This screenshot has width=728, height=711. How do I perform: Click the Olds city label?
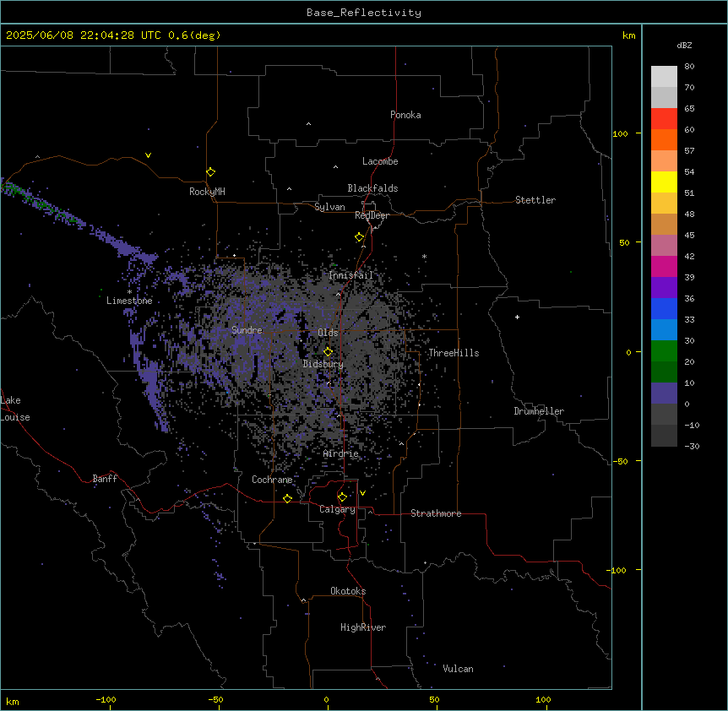click(328, 333)
